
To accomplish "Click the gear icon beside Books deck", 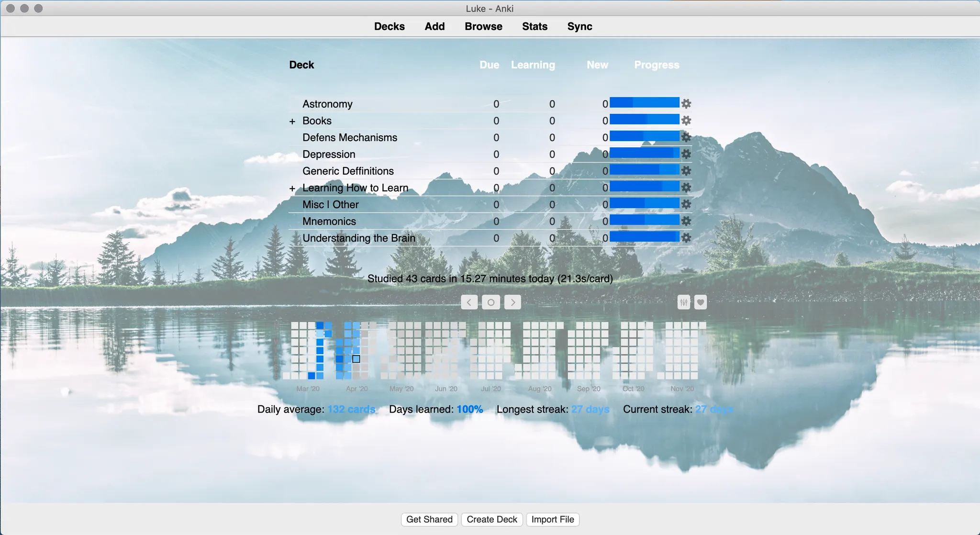I will pyautogui.click(x=686, y=121).
